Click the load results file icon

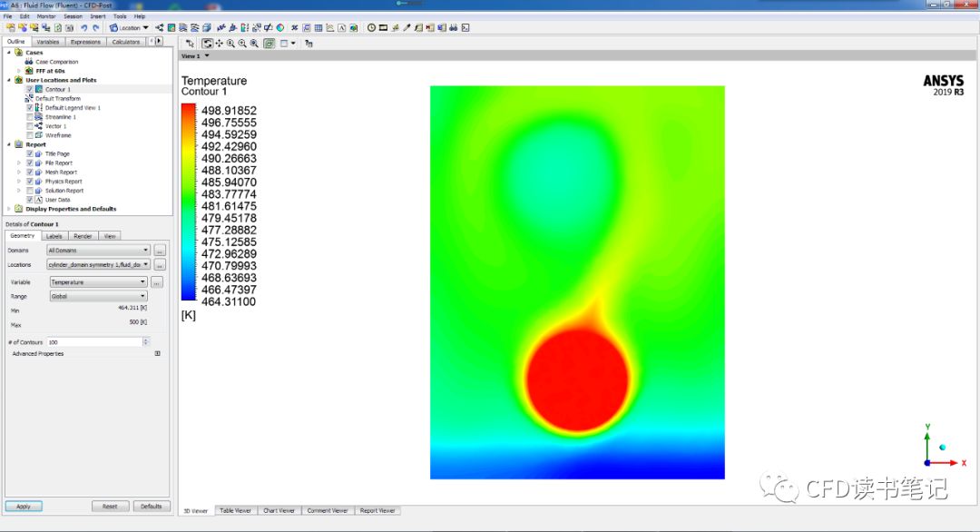[11, 27]
